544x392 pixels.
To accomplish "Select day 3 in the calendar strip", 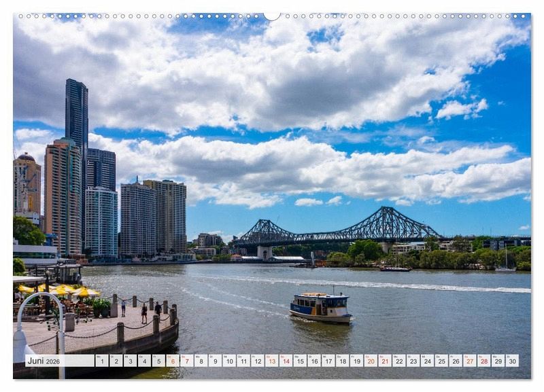I will (x=130, y=361).
